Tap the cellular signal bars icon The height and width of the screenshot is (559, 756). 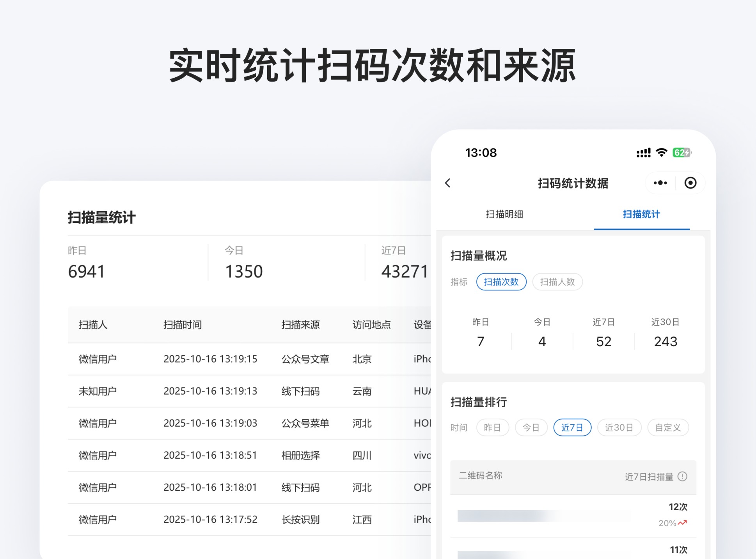tap(643, 153)
